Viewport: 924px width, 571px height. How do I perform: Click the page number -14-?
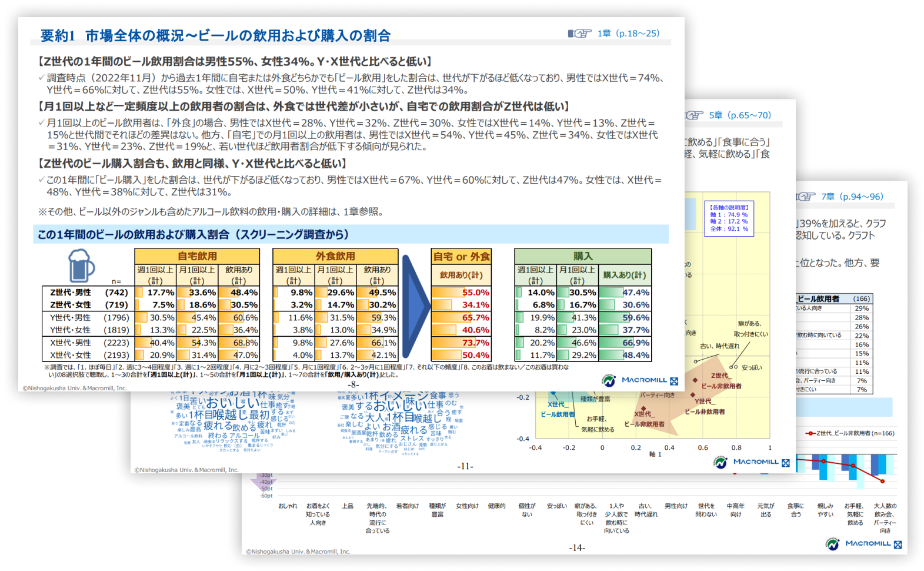[577, 548]
